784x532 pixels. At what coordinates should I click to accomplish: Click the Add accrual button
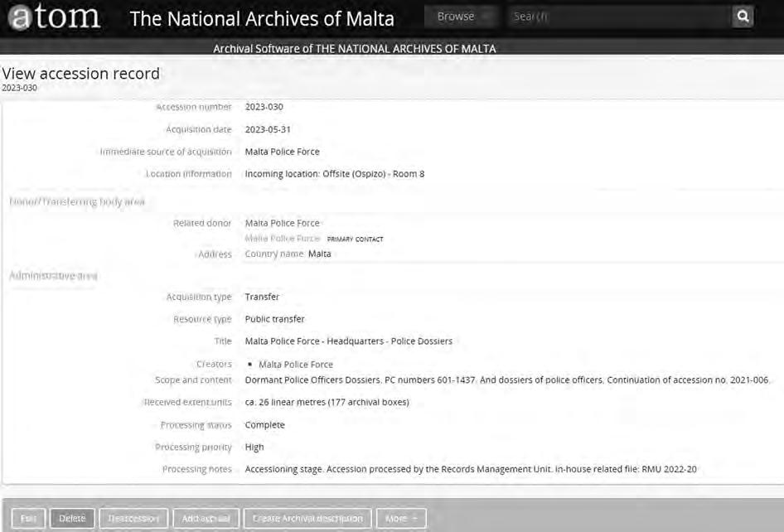(206, 519)
